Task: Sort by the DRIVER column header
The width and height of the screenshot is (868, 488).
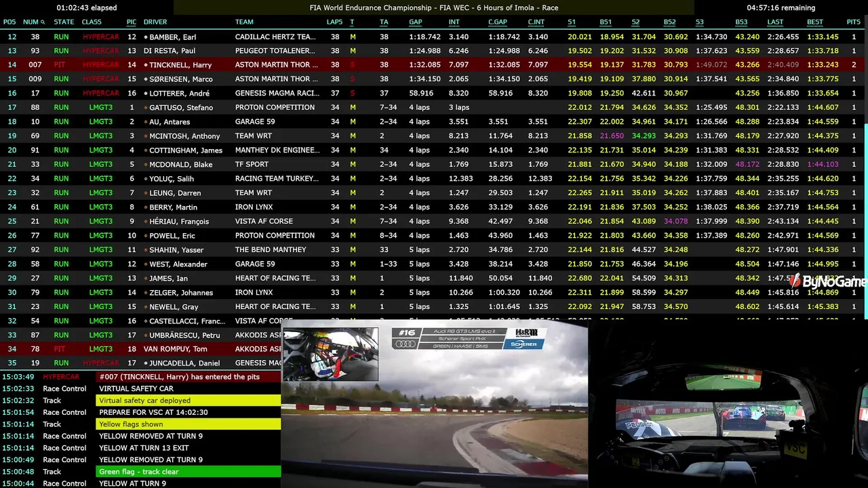Action: 155,22
